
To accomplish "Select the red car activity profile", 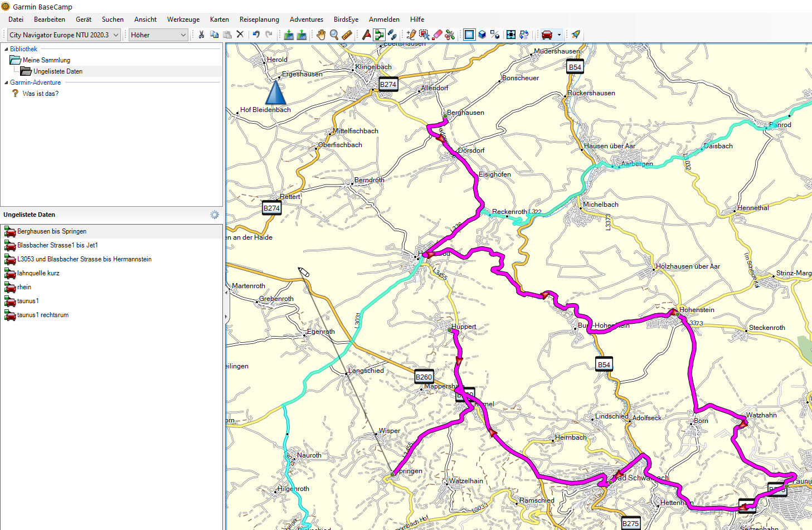I will tap(547, 35).
